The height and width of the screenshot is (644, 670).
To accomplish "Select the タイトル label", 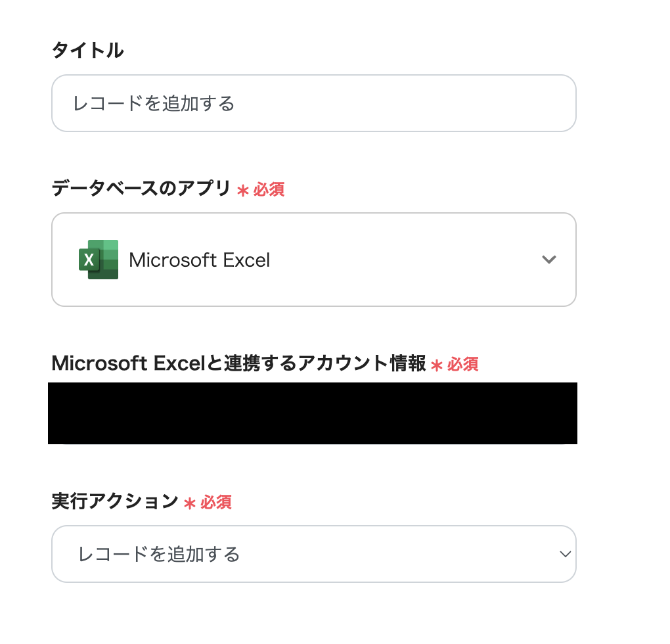I will pos(88,49).
